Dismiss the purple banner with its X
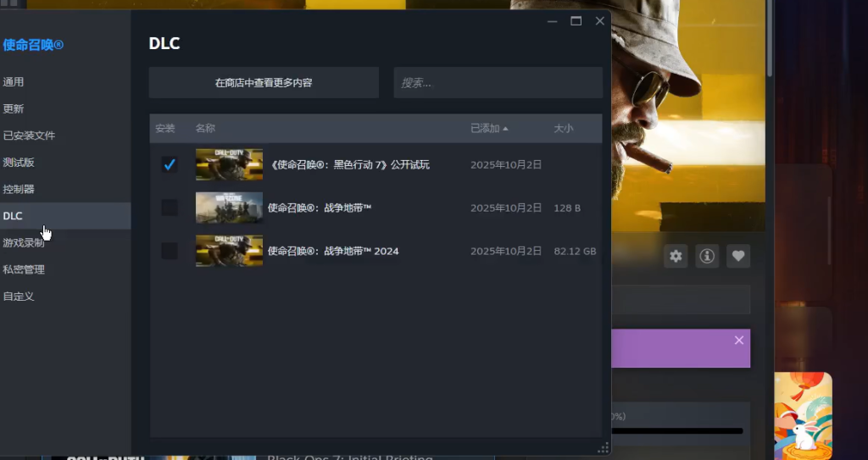 coord(738,340)
